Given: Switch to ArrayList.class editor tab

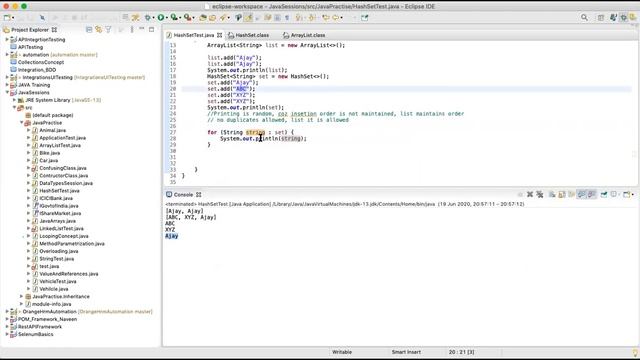Looking at the screenshot, I should (304, 35).
